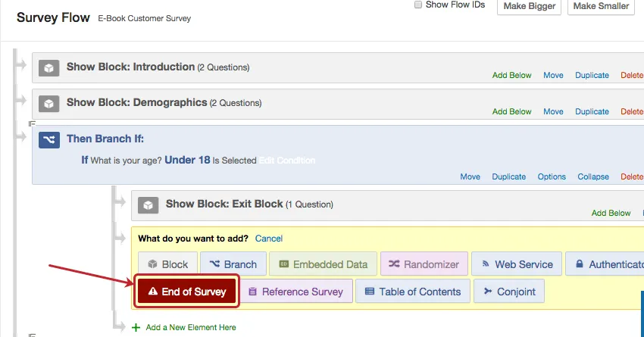Click Make Bigger button
Viewport: 644px width, 337px height.
(x=528, y=6)
